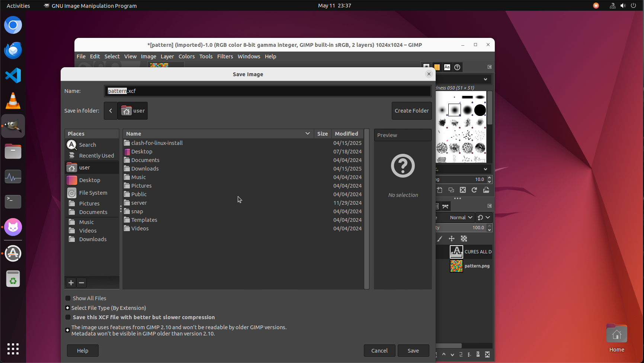Select the user path folder button
This screenshot has width=644, height=363.
[133, 111]
